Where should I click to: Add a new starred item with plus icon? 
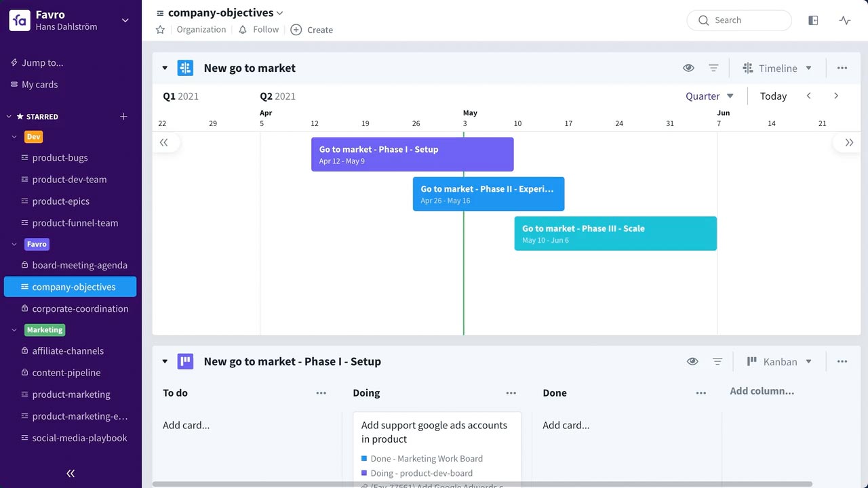[x=123, y=117]
